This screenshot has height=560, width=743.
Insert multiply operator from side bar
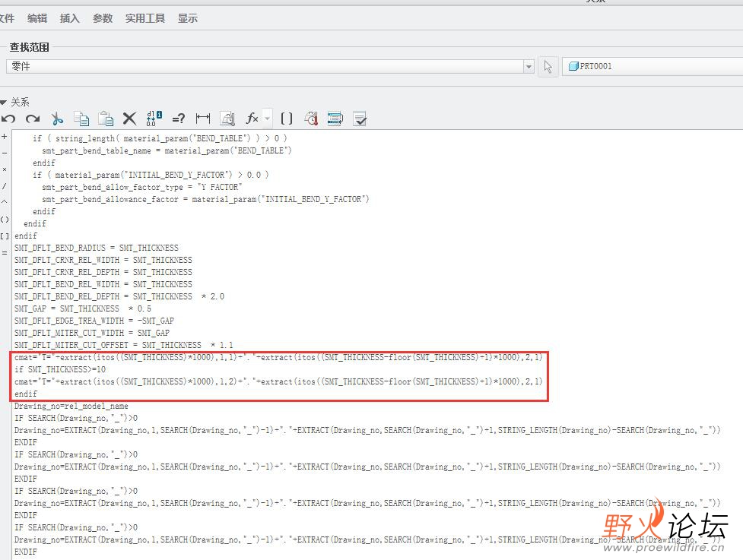[x=5, y=169]
